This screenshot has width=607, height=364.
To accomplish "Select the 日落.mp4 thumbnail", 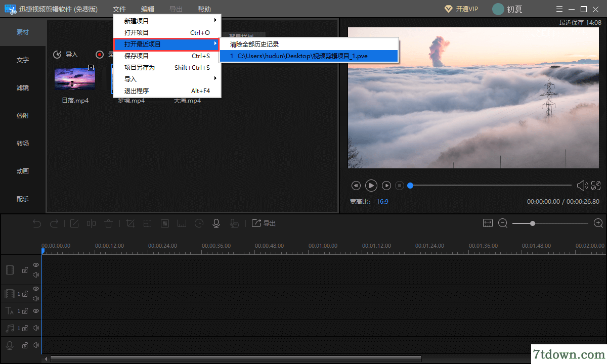I will [75, 78].
